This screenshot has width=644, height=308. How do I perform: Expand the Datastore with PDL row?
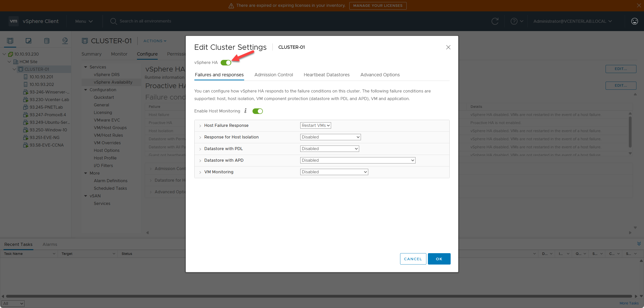point(200,149)
